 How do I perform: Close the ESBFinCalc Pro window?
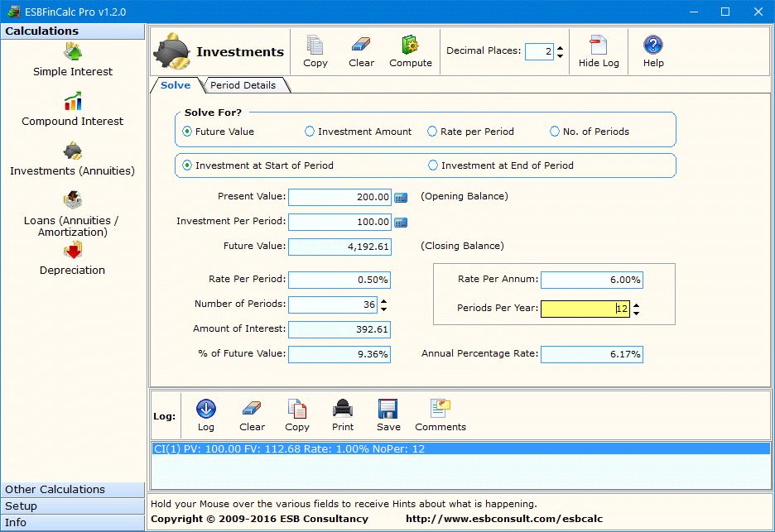coord(758,12)
